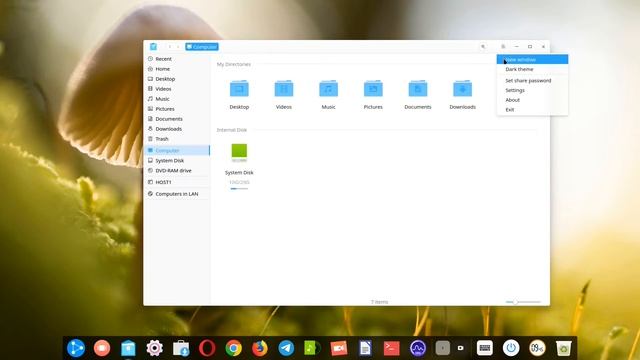Open the Pictures folder icon
The width and height of the screenshot is (640, 360).
point(373,89)
